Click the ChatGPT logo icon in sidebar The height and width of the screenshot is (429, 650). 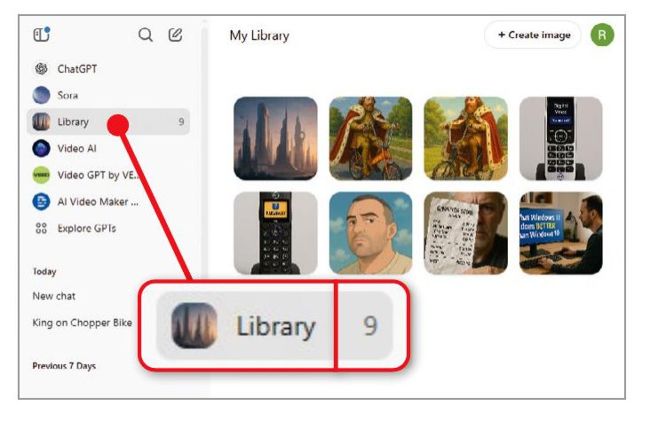[x=41, y=68]
